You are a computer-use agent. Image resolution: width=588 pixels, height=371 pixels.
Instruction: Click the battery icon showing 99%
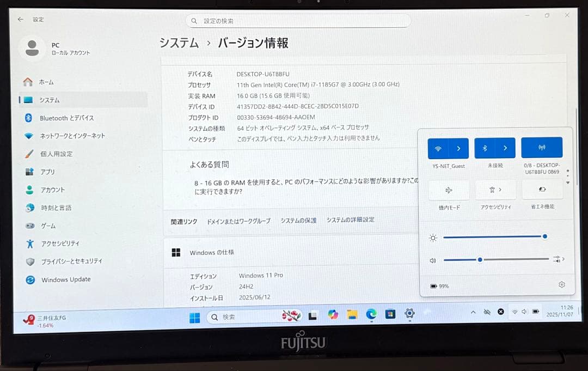click(435, 285)
